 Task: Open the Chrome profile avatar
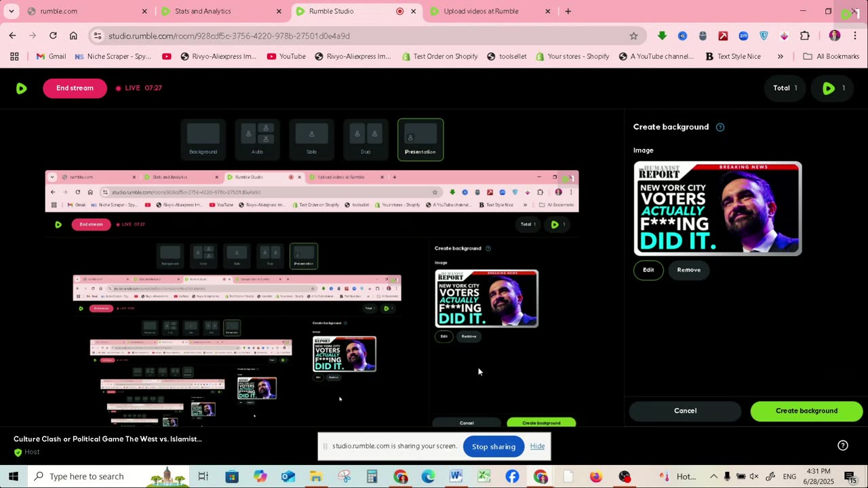click(x=835, y=36)
